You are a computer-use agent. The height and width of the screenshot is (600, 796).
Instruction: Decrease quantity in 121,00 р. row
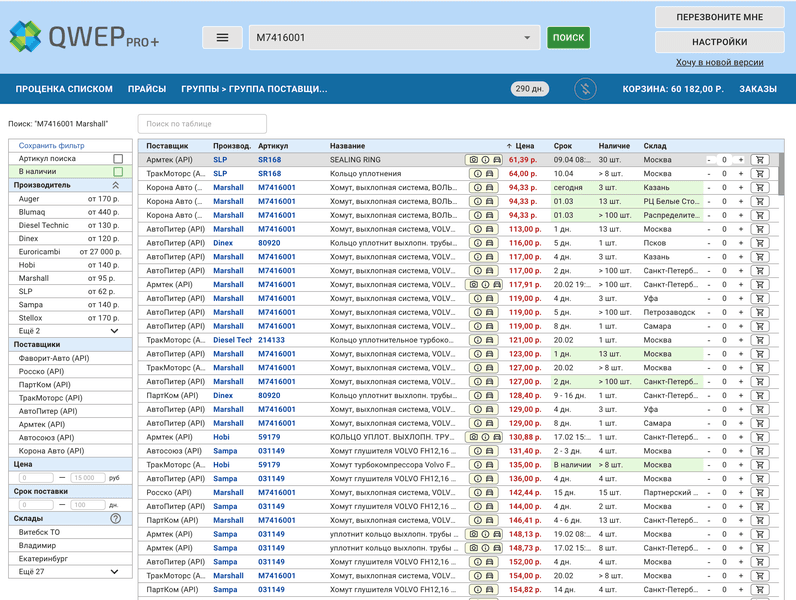click(709, 340)
